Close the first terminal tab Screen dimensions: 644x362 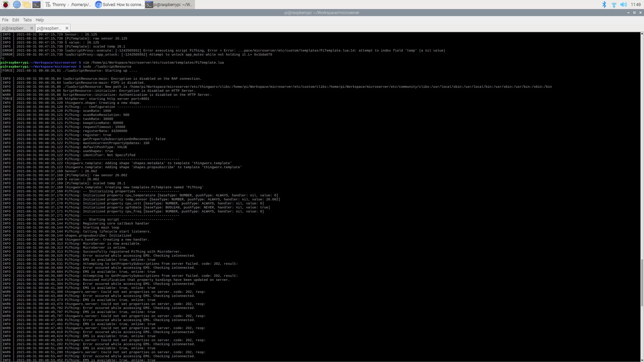31,28
